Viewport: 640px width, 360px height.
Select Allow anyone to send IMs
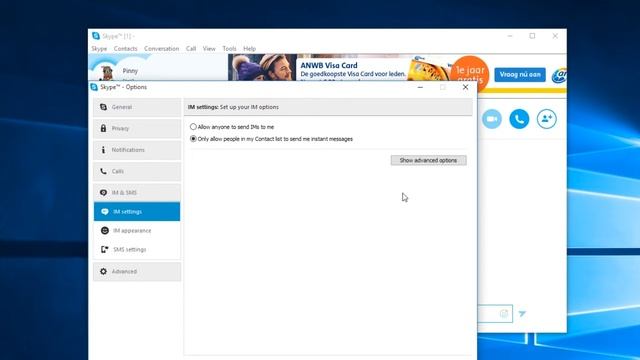point(193,127)
